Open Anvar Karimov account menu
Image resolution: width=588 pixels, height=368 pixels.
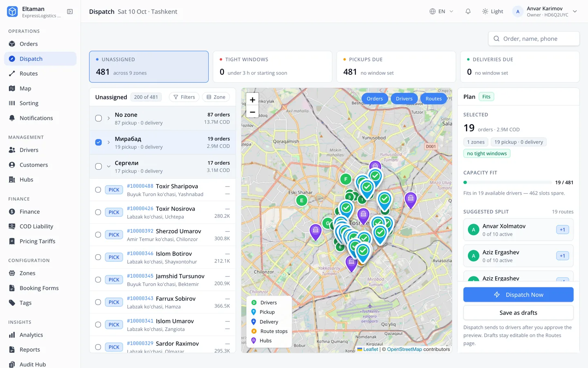pyautogui.click(x=545, y=11)
